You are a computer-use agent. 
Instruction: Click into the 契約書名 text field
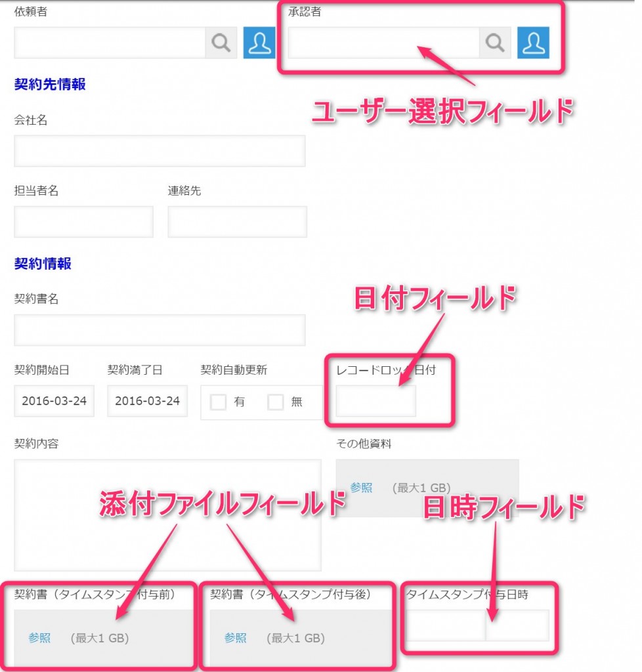(x=160, y=330)
